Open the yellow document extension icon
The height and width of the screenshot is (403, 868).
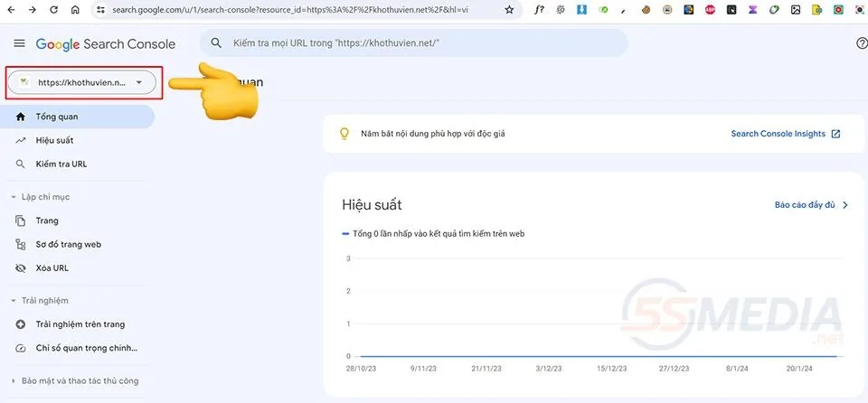817,9
